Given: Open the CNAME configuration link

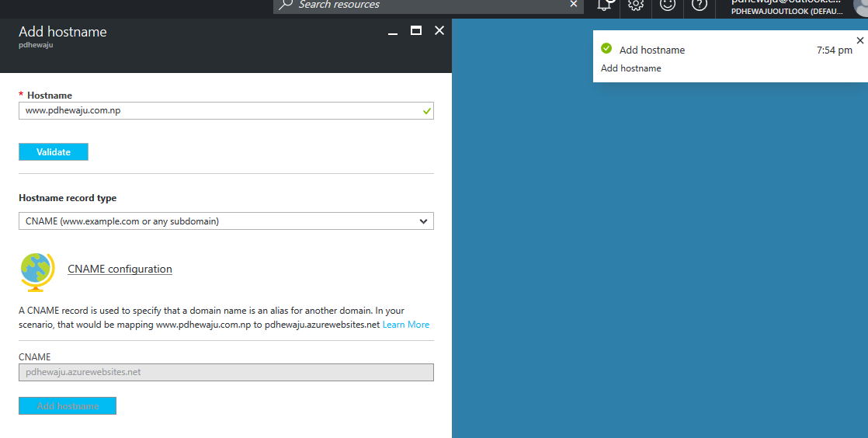Looking at the screenshot, I should (120, 269).
